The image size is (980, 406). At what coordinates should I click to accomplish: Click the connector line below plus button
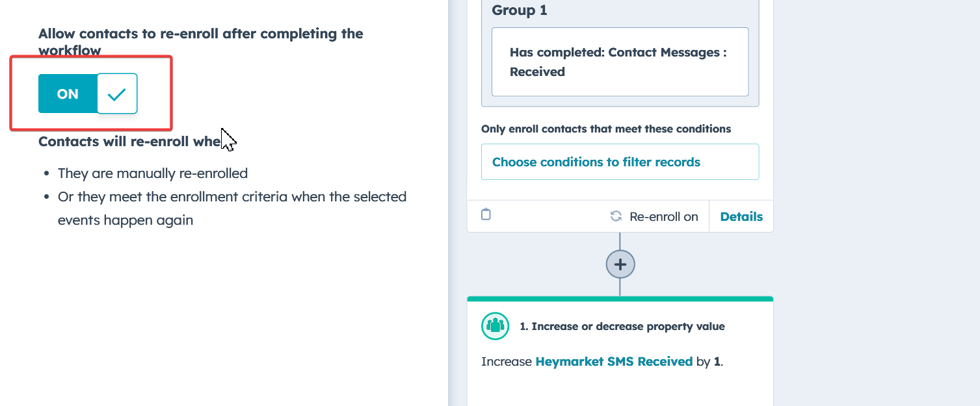[x=620, y=287]
